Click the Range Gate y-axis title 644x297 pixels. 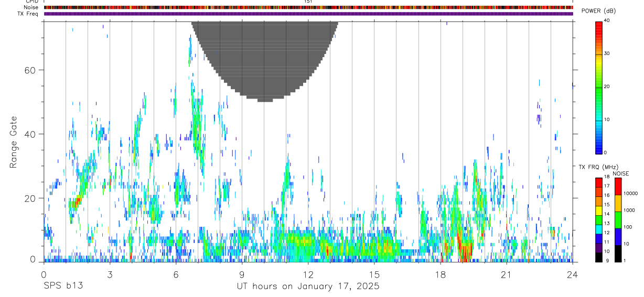click(13, 142)
